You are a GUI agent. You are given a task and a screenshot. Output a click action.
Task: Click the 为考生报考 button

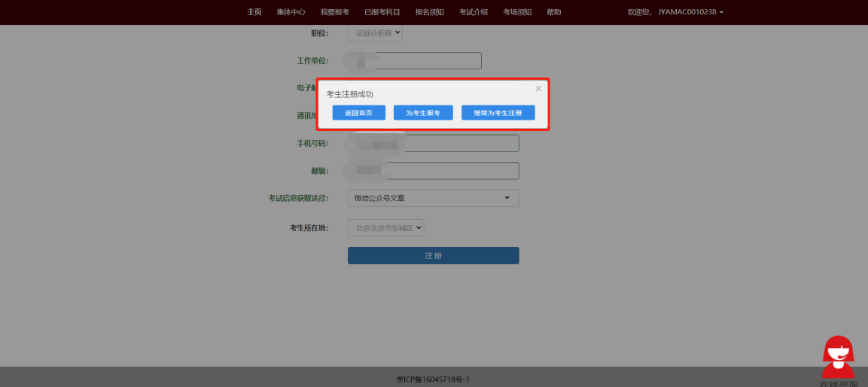[423, 112]
